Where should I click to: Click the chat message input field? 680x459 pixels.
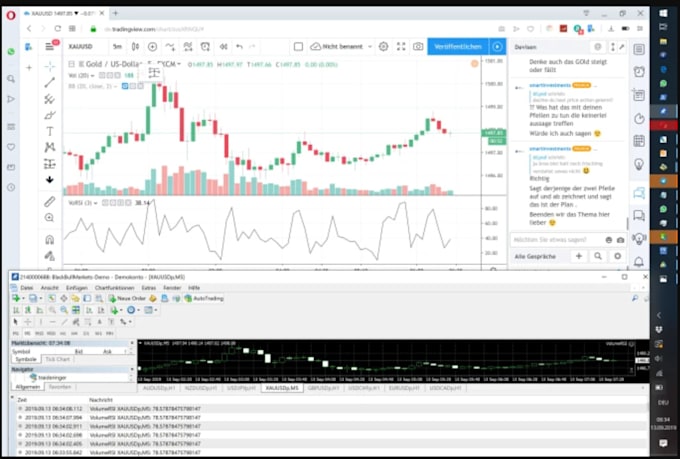(557, 239)
